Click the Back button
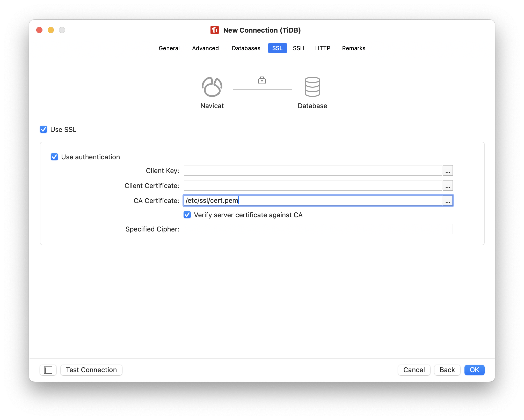 coord(447,370)
